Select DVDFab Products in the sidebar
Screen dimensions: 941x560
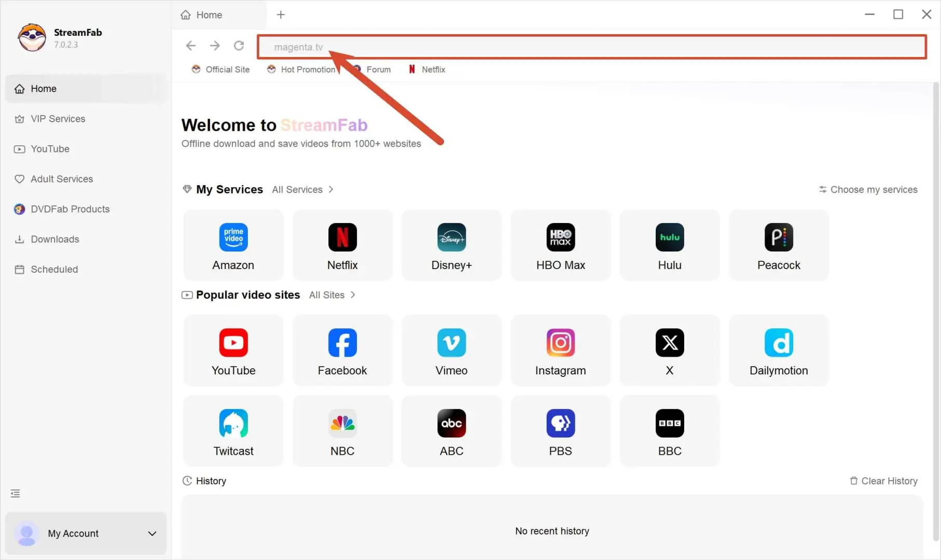point(86,209)
